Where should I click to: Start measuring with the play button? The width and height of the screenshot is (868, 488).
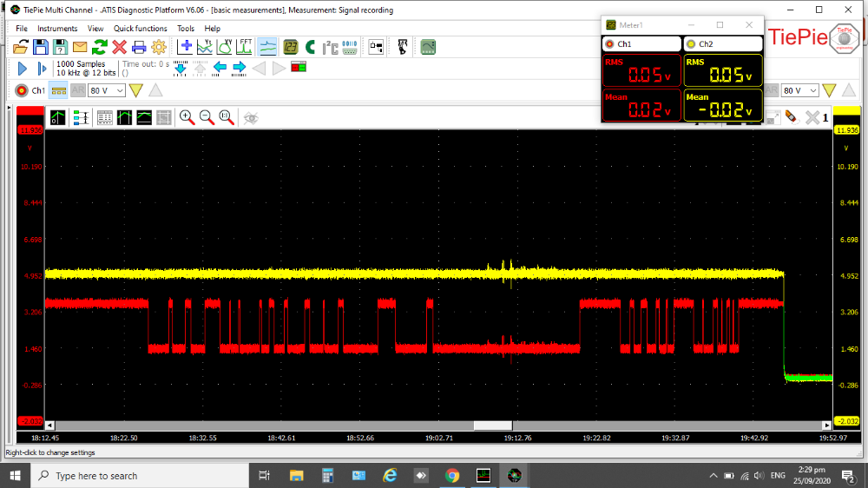click(23, 68)
